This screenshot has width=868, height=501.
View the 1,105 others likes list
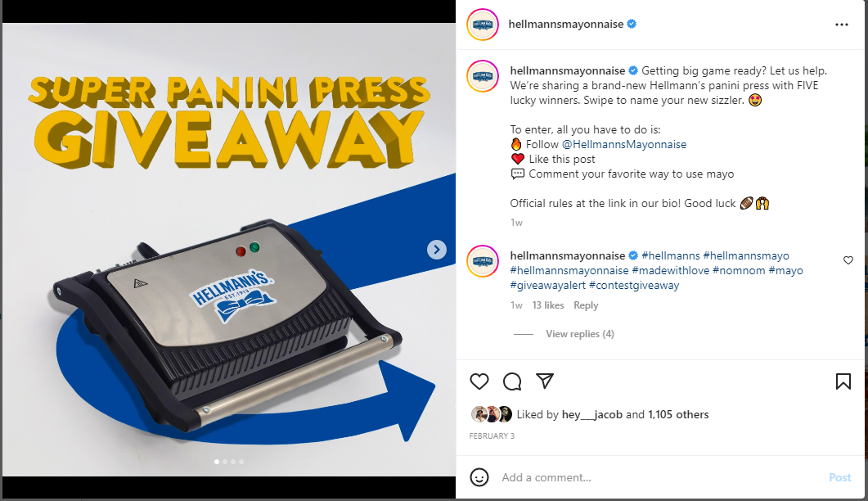[678, 414]
